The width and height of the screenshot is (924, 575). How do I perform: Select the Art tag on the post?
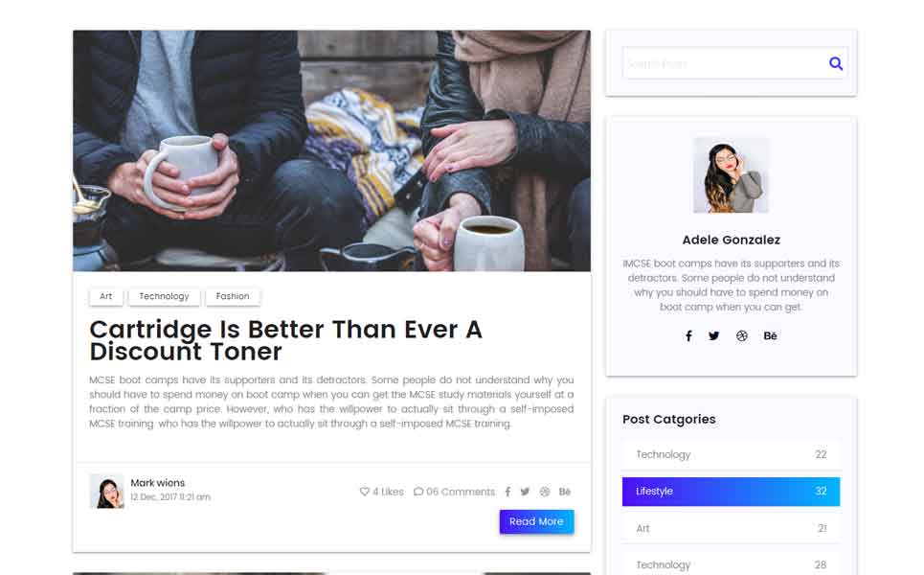(106, 296)
